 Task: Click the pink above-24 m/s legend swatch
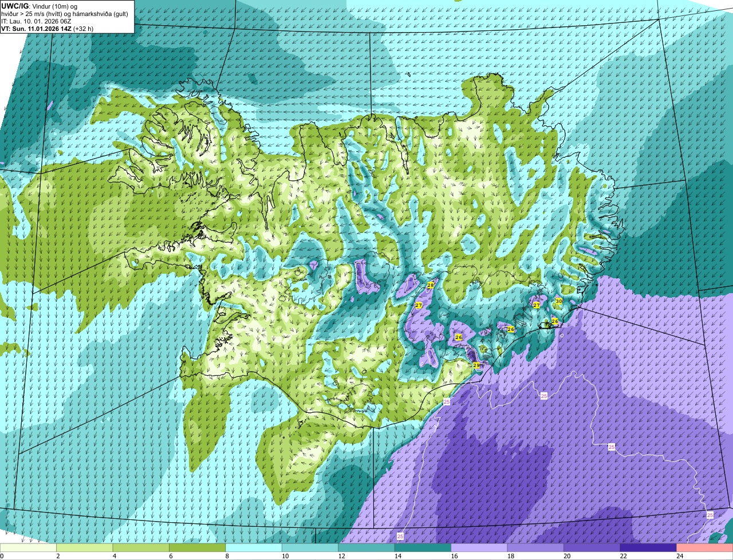pyautogui.click(x=704, y=548)
